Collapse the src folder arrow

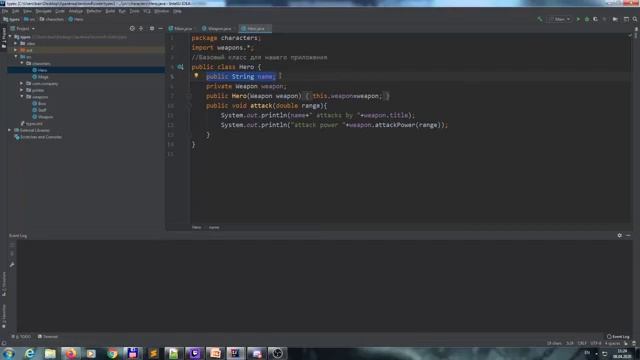16,57
